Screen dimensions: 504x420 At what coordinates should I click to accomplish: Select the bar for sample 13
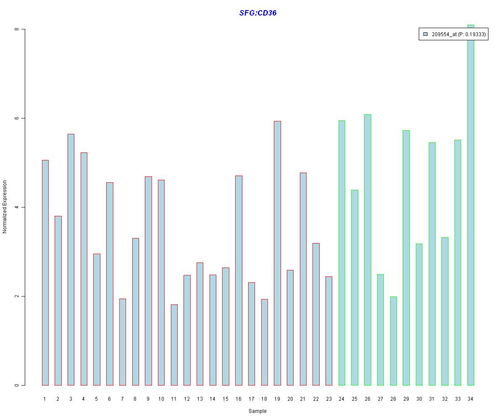(x=200, y=324)
